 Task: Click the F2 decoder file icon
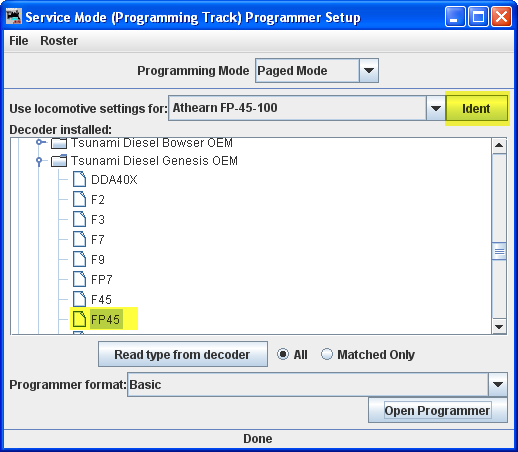pos(79,199)
